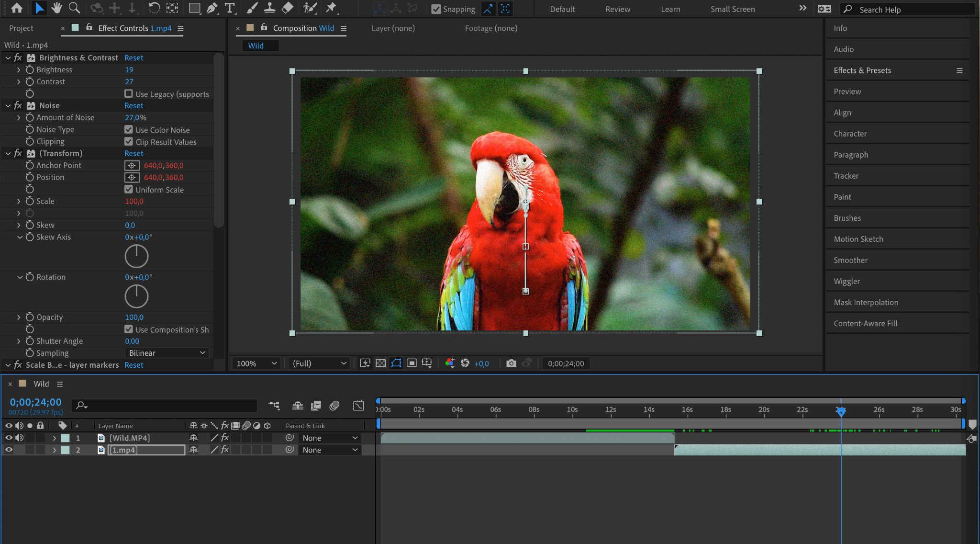The width and height of the screenshot is (980, 544).
Task: Open the Sampling Bilinear dropdown
Action: pyautogui.click(x=167, y=353)
